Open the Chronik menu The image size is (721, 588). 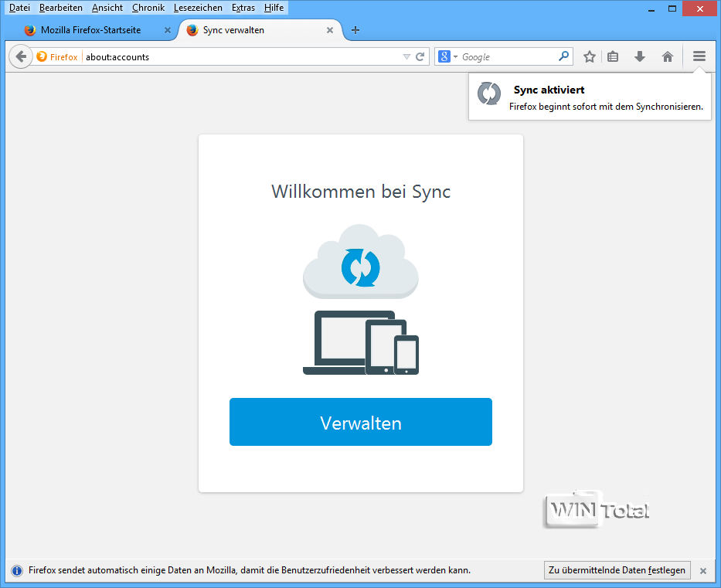[x=148, y=8]
